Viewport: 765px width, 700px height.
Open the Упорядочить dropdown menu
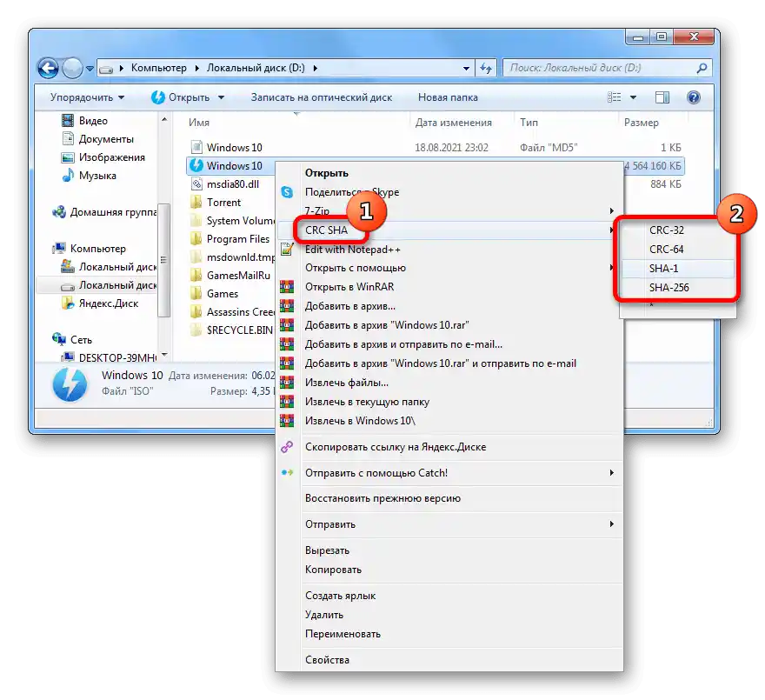[x=87, y=97]
